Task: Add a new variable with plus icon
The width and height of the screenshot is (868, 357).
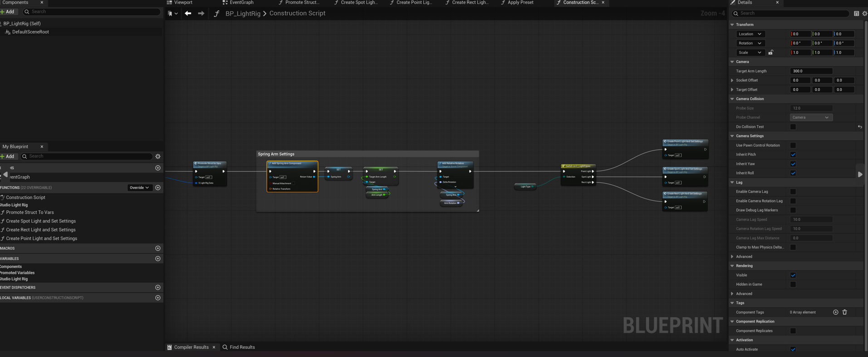Action: coord(158,259)
